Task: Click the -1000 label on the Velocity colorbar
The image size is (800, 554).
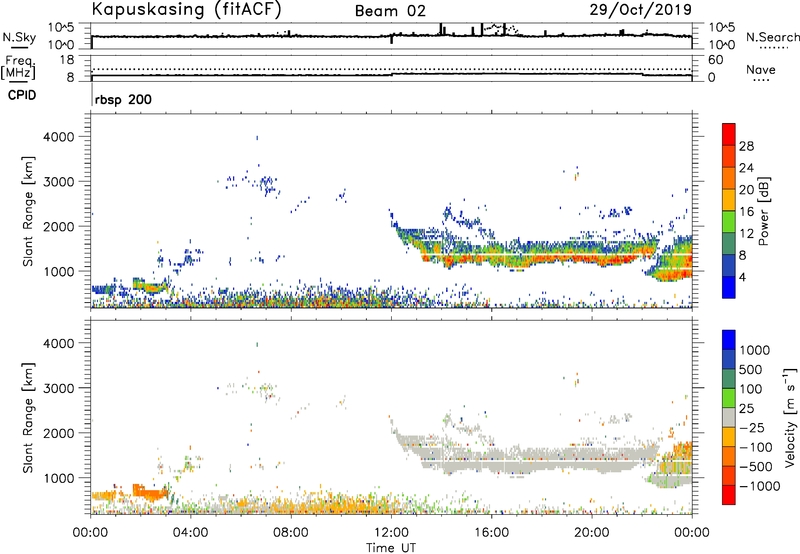Action: pyautogui.click(x=760, y=486)
